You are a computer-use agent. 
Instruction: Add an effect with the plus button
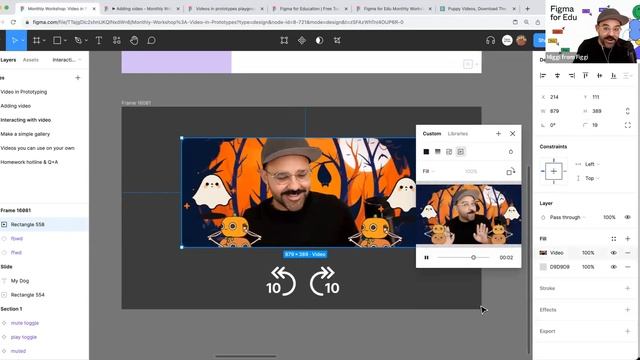(x=628, y=310)
